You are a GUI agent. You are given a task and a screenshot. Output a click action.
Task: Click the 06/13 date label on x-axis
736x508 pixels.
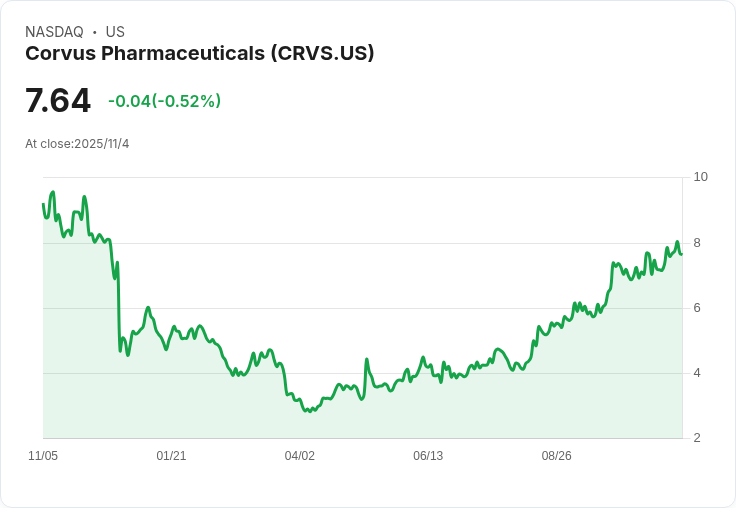(428, 456)
